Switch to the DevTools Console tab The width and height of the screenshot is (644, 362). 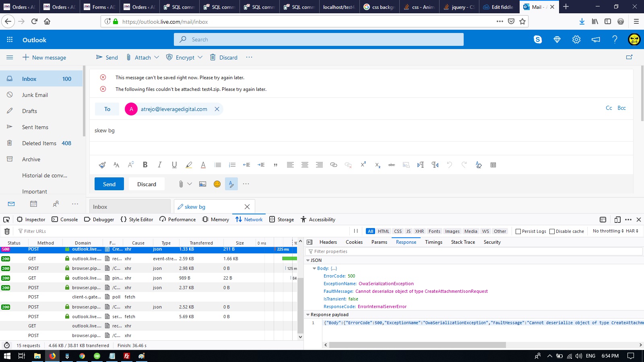coord(65,220)
